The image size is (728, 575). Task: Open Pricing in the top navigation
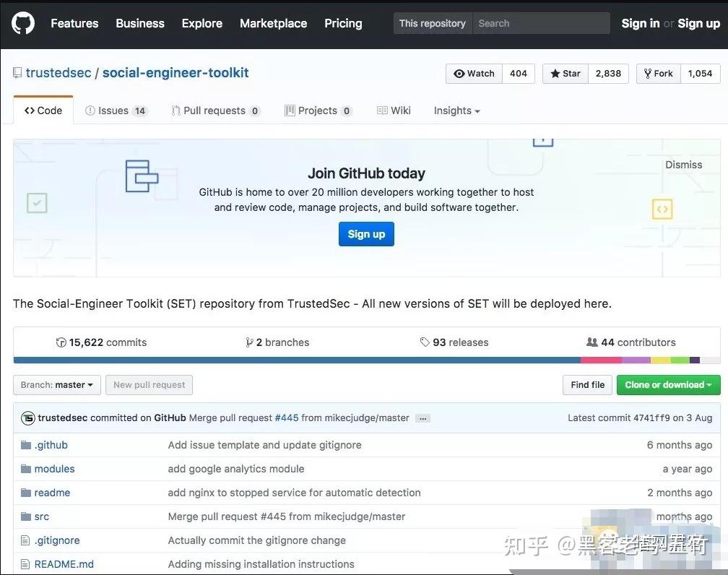coord(343,23)
